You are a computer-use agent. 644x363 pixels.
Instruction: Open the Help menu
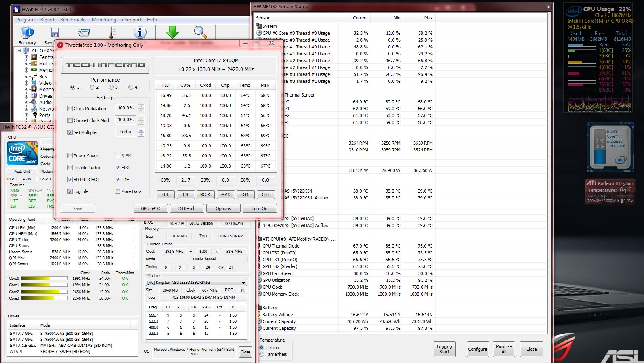pos(152,20)
